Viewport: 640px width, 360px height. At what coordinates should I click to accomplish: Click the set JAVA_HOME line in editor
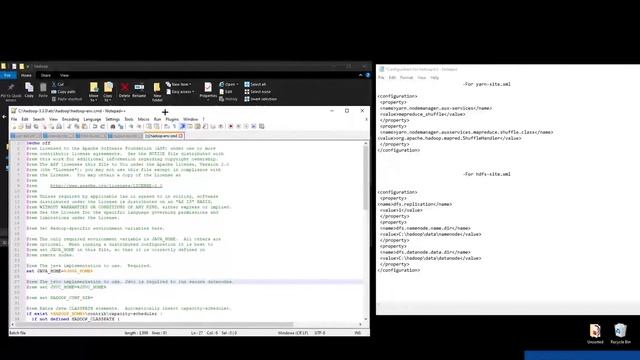pyautogui.click(x=60, y=271)
